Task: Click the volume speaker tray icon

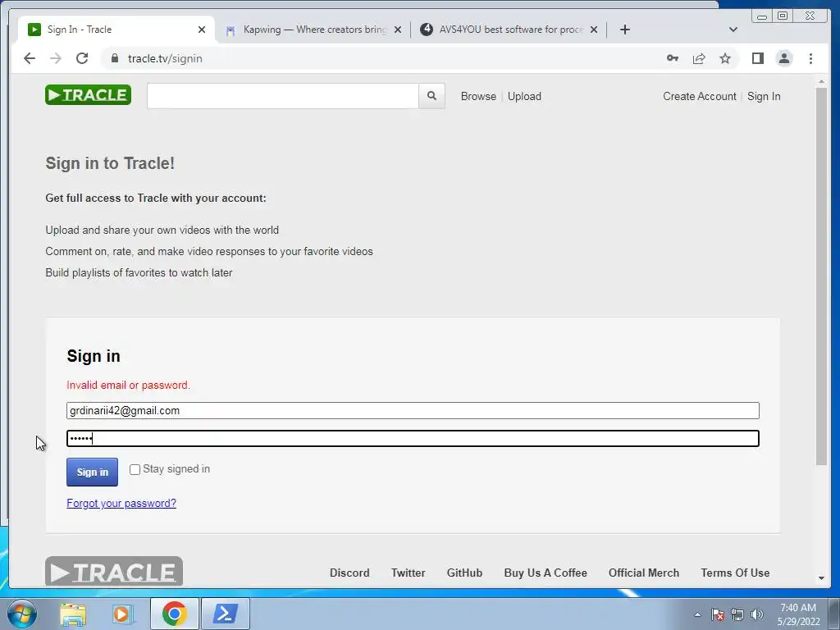Action: (x=757, y=614)
